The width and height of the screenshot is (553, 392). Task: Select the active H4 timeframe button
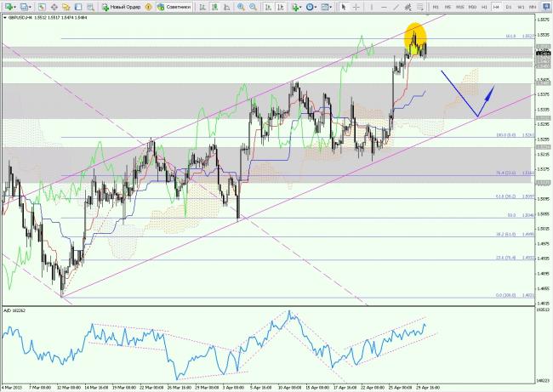(x=496, y=7)
